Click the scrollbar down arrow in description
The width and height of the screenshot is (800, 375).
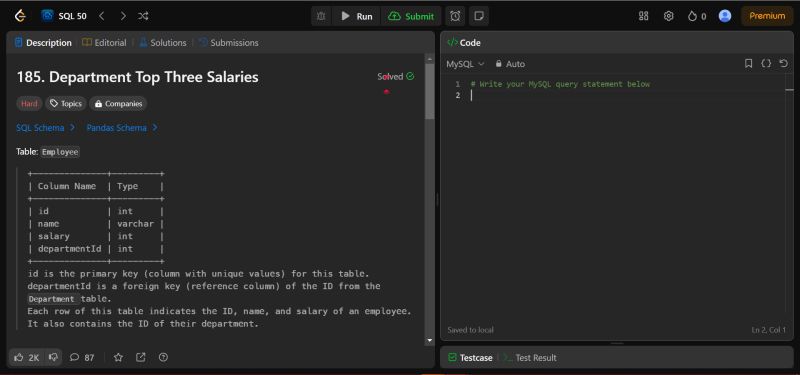click(x=430, y=340)
